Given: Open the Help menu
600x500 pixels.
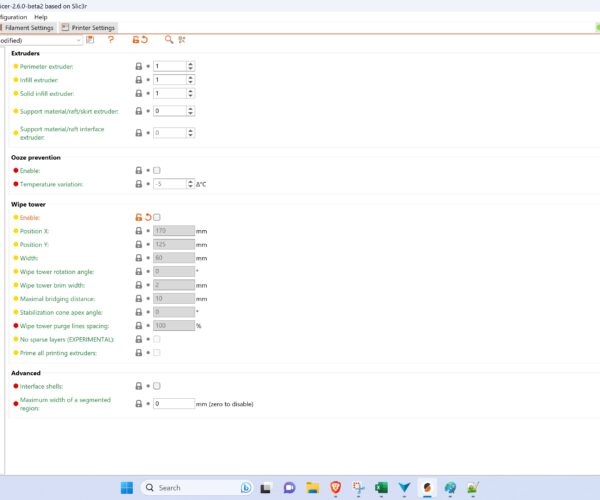Looking at the screenshot, I should (40, 17).
